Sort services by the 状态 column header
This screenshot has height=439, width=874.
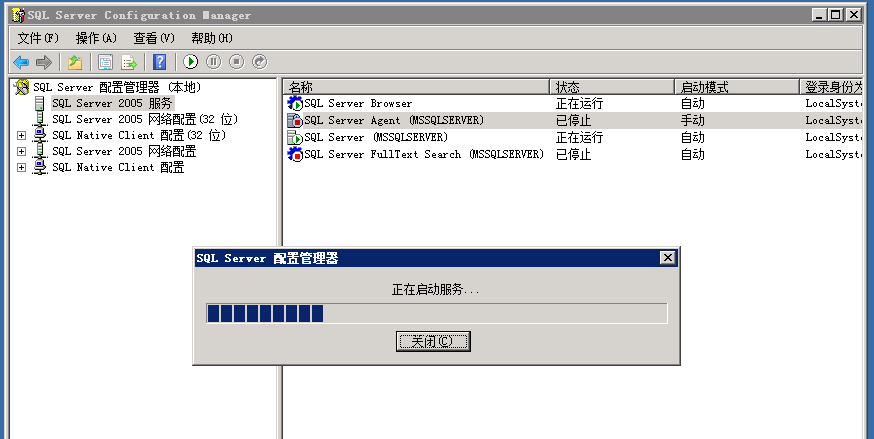pos(610,87)
